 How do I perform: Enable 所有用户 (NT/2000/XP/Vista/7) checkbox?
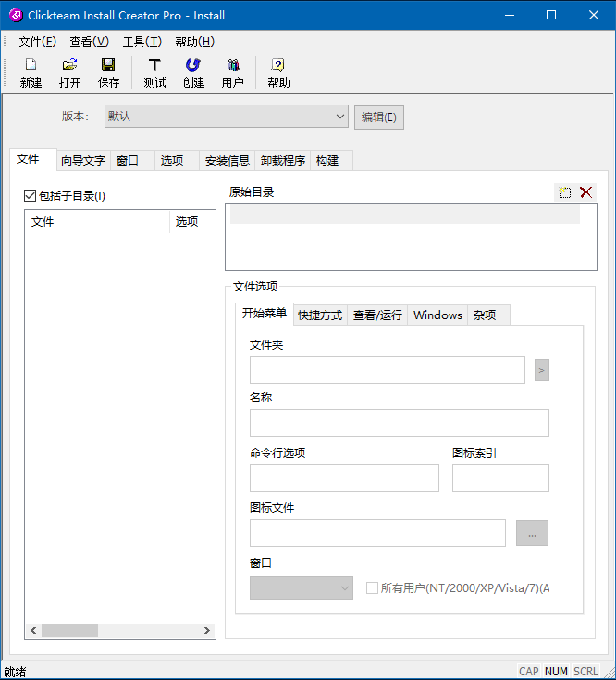pyautogui.click(x=372, y=588)
